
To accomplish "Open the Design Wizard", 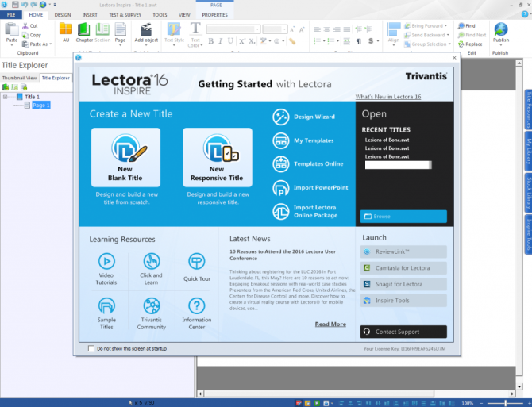I will coord(303,117).
